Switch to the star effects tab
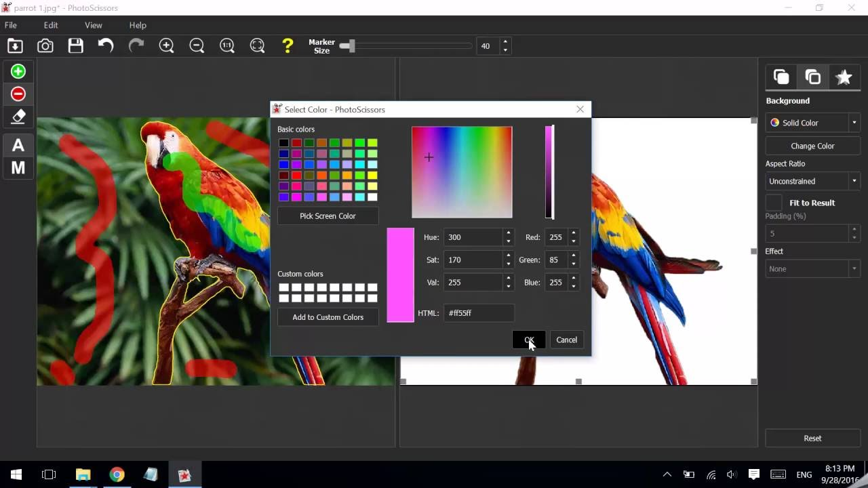Viewport: 868px width, 488px height. coord(844,77)
